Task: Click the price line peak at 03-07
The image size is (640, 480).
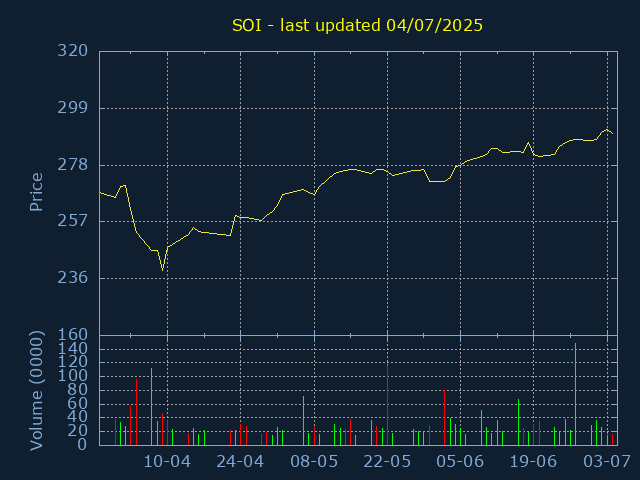Action: [x=607, y=130]
